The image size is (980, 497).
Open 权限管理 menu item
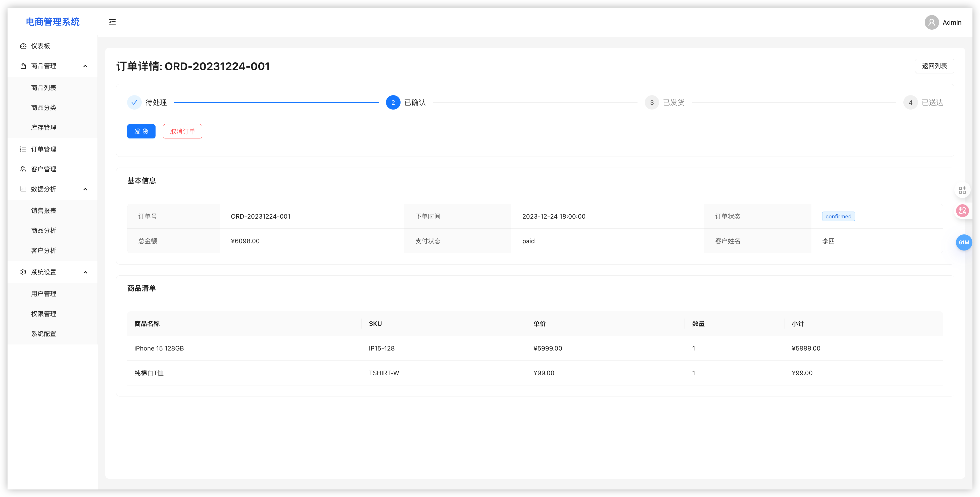click(44, 314)
